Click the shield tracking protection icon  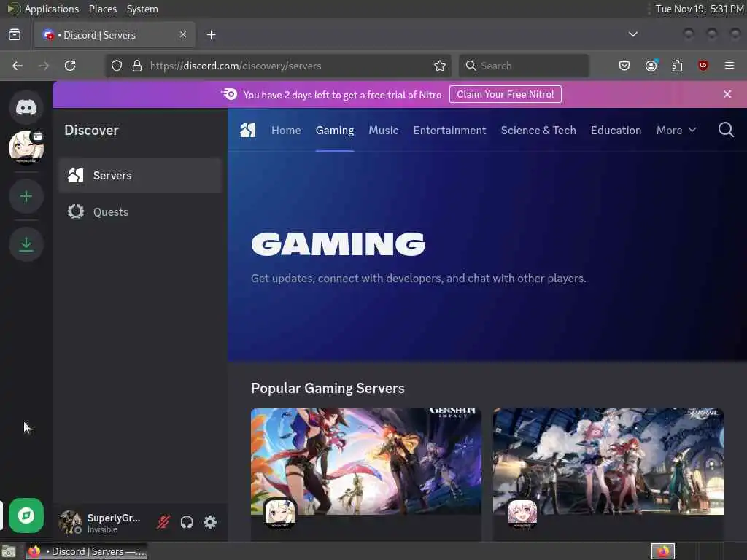pos(117,66)
